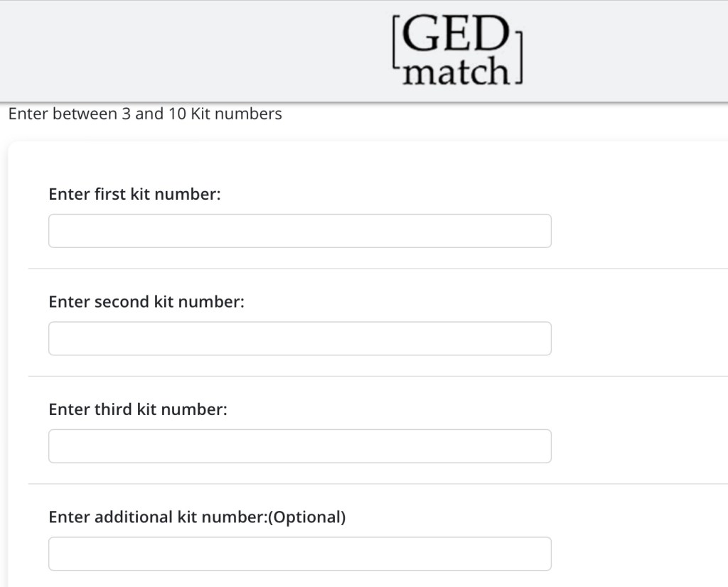Click the "Enter third kit number:" label
This screenshot has height=587, width=728.
pyautogui.click(x=137, y=409)
